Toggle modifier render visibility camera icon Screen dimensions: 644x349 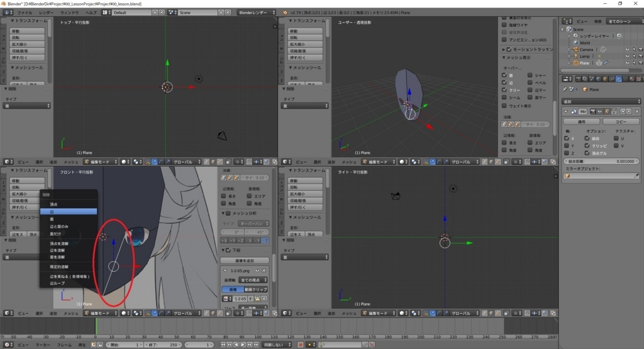point(592,112)
